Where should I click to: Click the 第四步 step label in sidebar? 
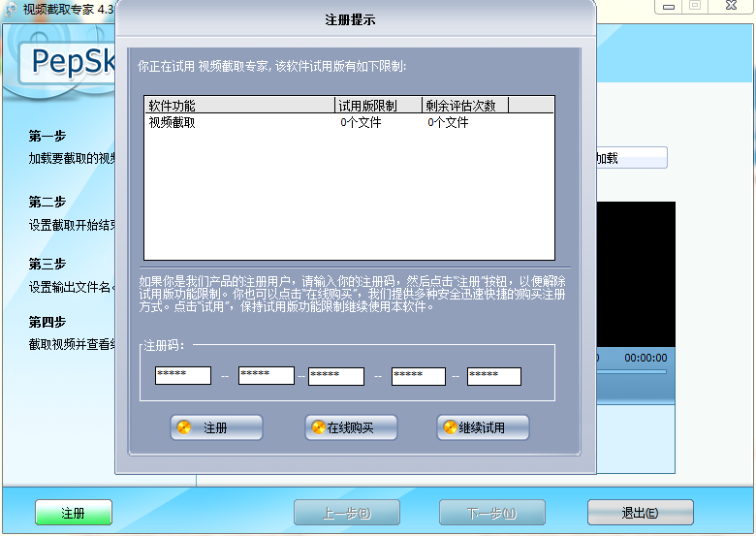point(47,322)
